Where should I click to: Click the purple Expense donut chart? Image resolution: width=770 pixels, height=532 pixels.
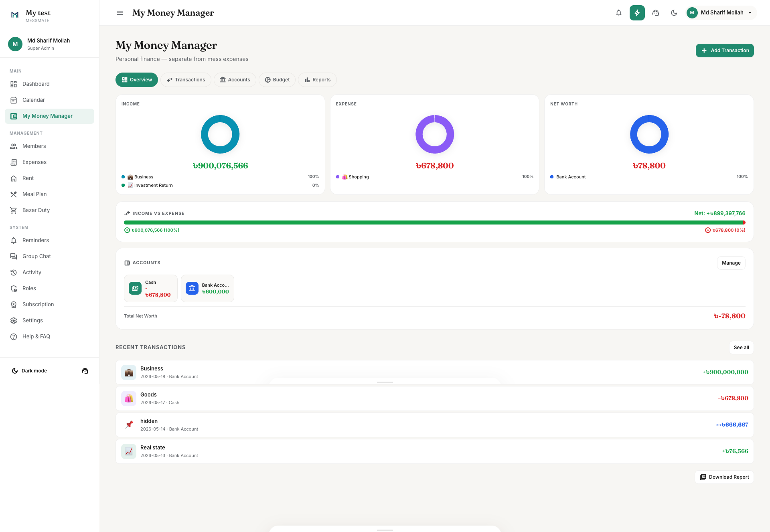(x=435, y=134)
